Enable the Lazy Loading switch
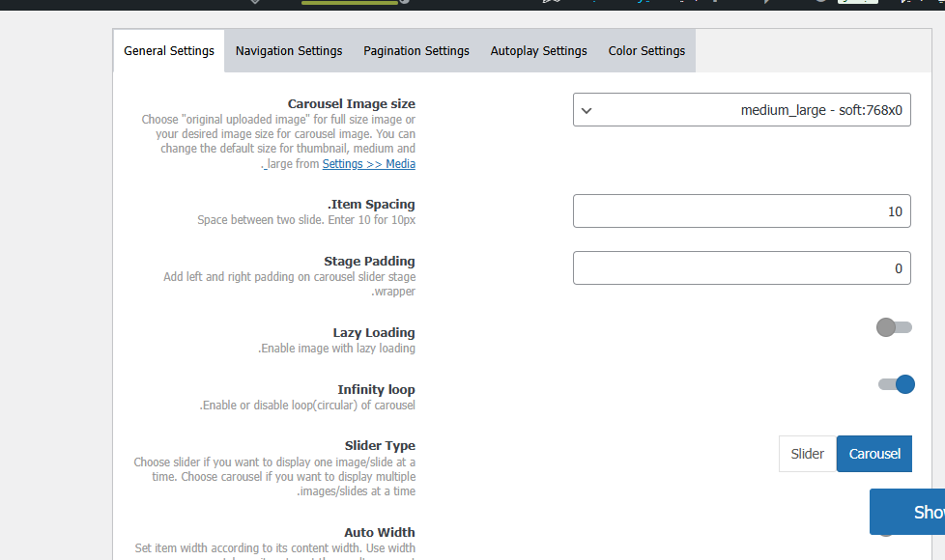Viewport: 945px width, 560px height. pyautogui.click(x=894, y=327)
